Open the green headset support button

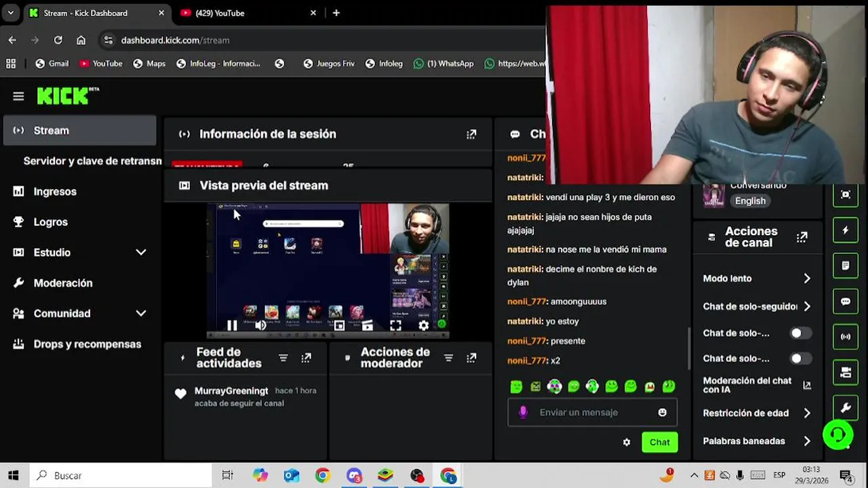838,434
